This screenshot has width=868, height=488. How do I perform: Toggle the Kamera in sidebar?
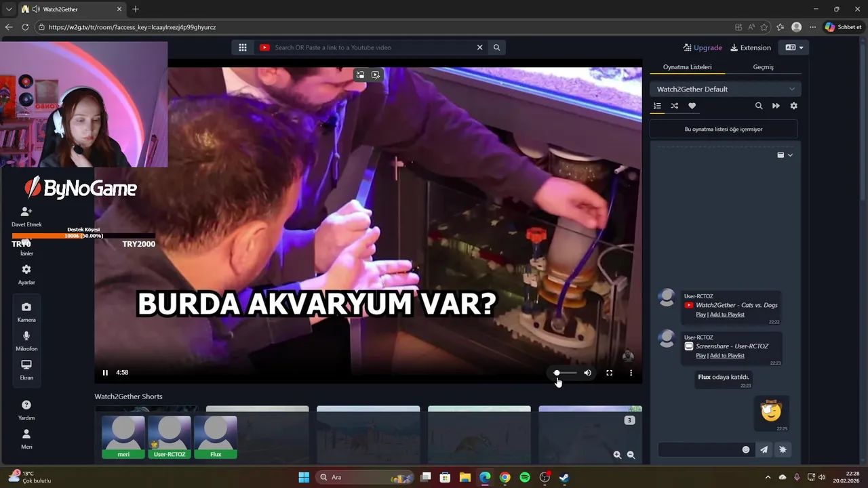point(26,312)
